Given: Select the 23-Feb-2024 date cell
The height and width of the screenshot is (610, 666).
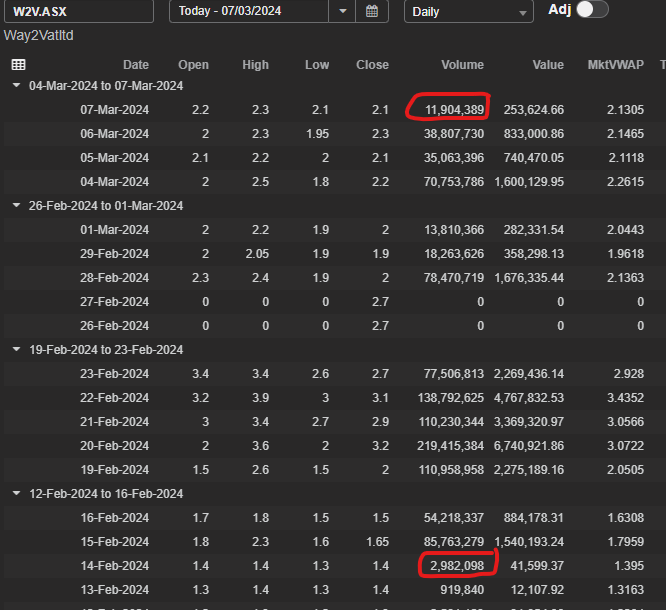Looking at the screenshot, I should point(114,374).
